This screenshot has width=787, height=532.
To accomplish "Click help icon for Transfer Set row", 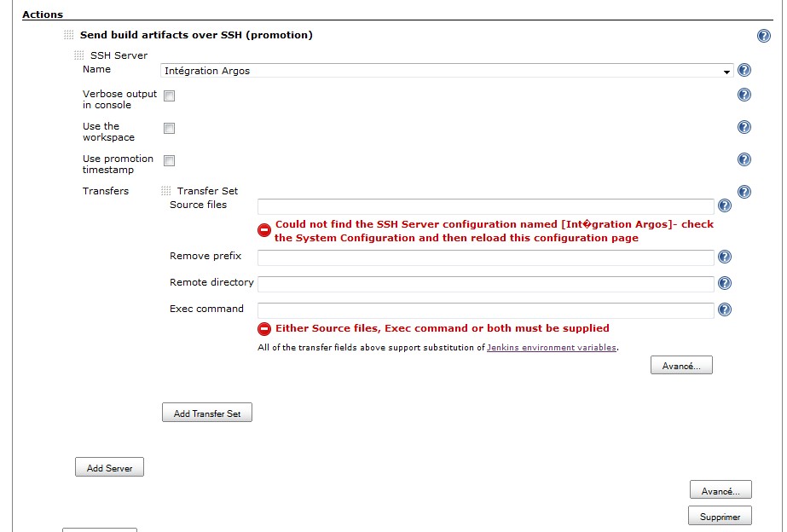I will [744, 192].
